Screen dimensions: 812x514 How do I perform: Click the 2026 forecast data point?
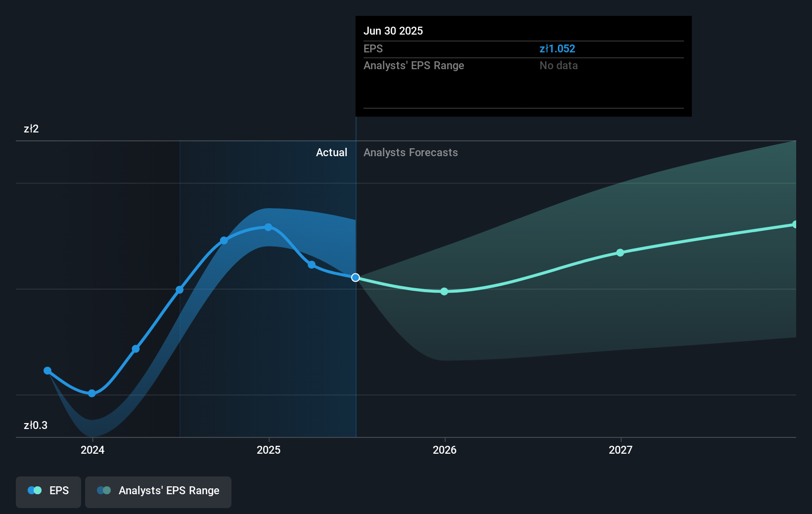coord(444,292)
